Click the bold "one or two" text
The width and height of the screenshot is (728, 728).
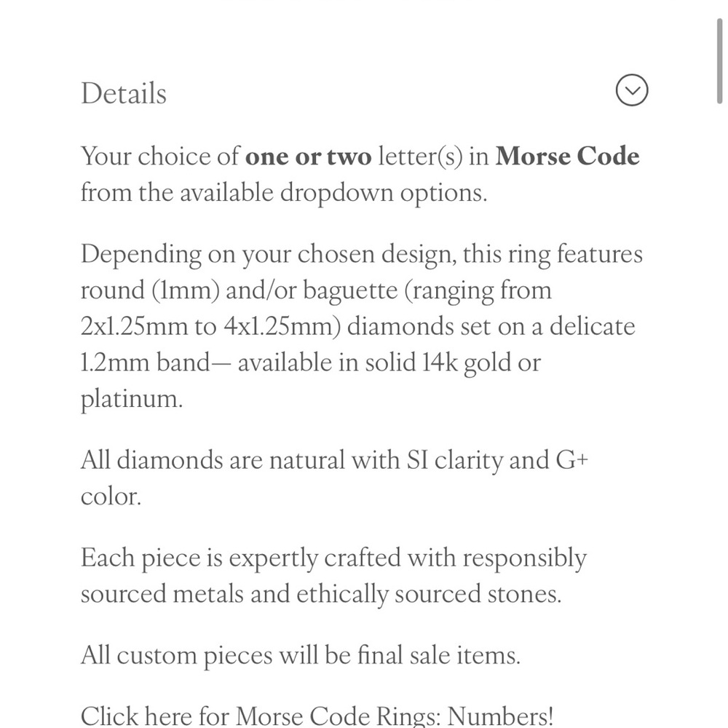pos(308,157)
